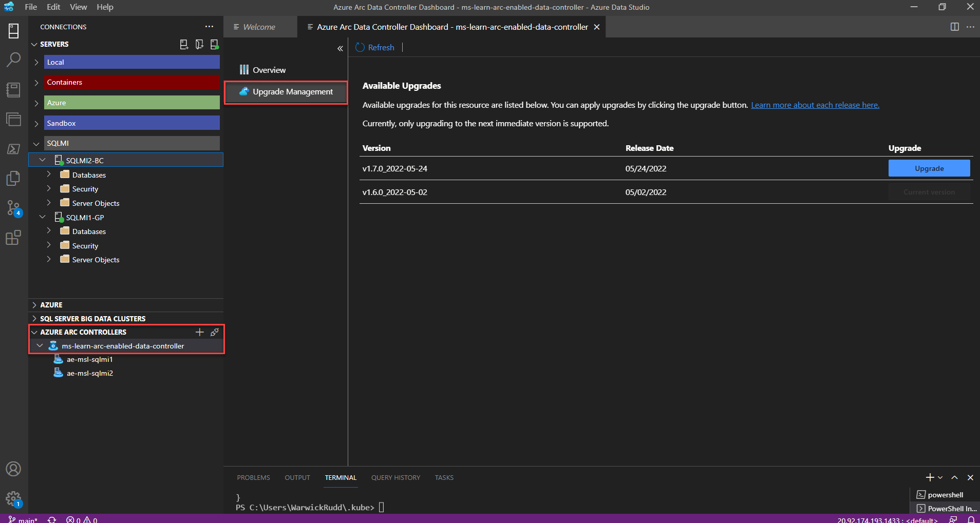This screenshot has height=523, width=980.
Task: Open the Manage gear icon
Action: [14, 498]
